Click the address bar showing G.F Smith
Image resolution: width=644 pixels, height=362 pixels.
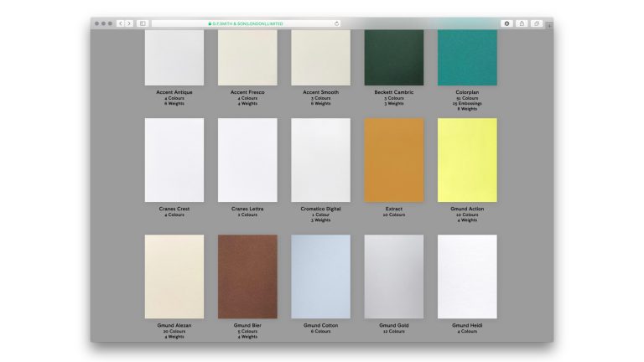246,23
